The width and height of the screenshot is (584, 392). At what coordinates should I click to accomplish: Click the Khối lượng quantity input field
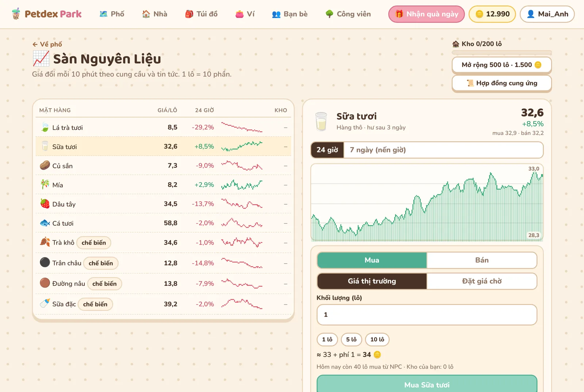427,315
